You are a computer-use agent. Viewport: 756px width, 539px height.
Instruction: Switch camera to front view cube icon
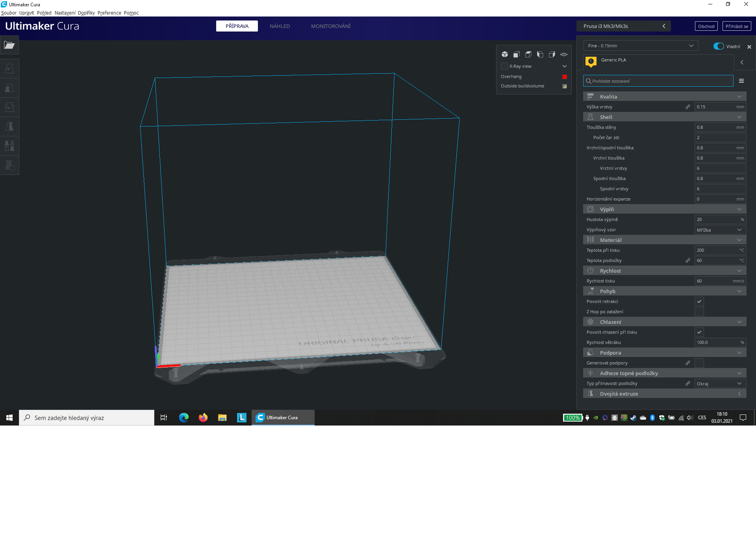517,54
